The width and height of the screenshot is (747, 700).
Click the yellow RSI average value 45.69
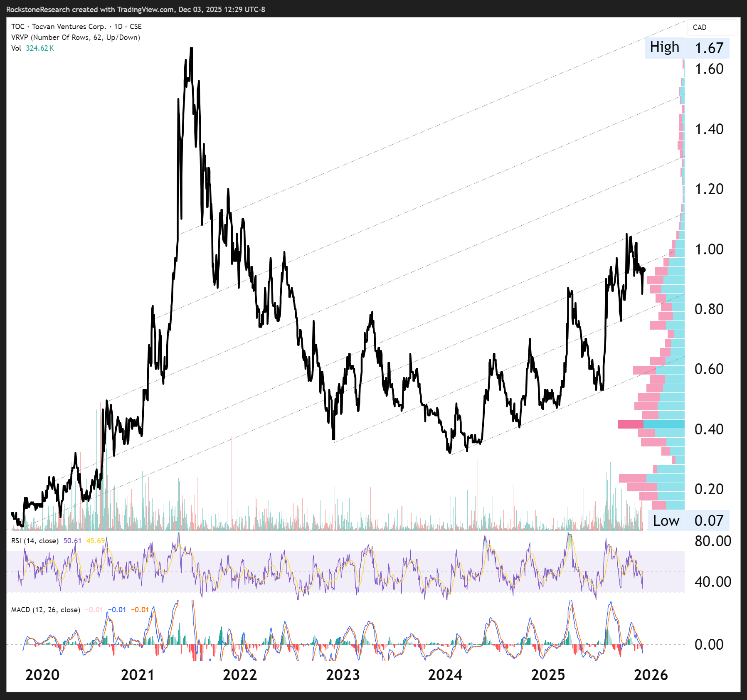pyautogui.click(x=95, y=541)
